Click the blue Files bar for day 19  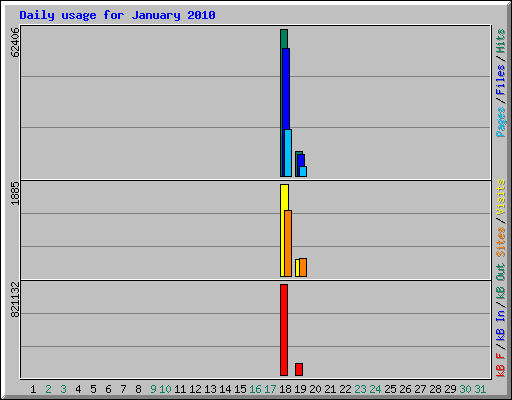(x=301, y=160)
